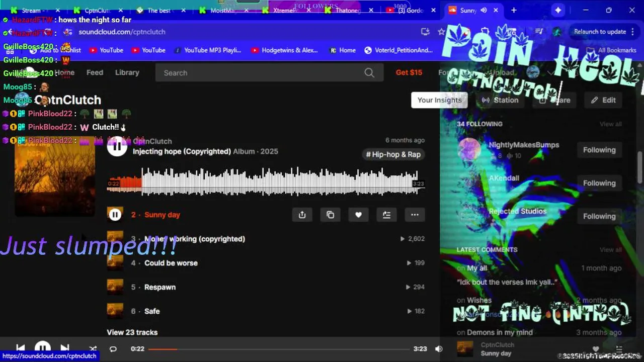This screenshot has width=644, height=362.
Task: Skip to next track in bottom player
Action: point(65,348)
